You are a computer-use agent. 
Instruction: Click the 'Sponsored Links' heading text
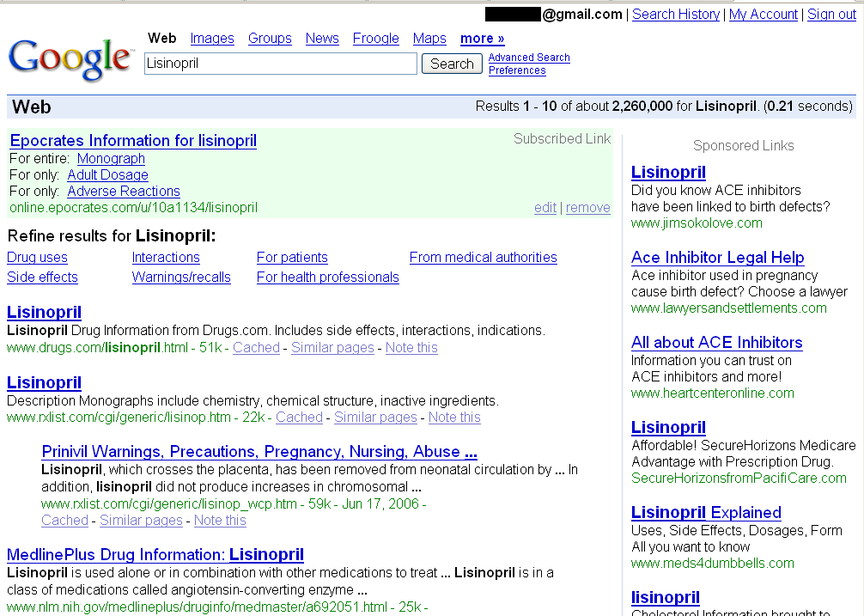743,145
